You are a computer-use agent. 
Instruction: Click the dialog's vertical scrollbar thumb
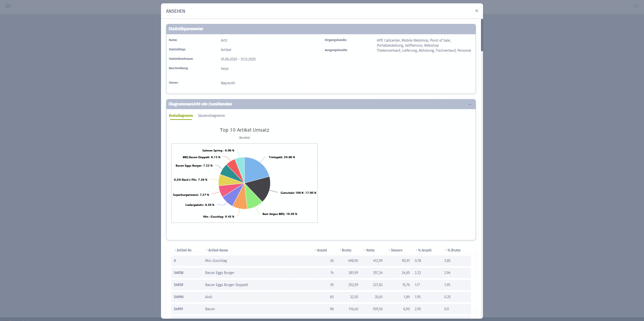pos(482,35)
